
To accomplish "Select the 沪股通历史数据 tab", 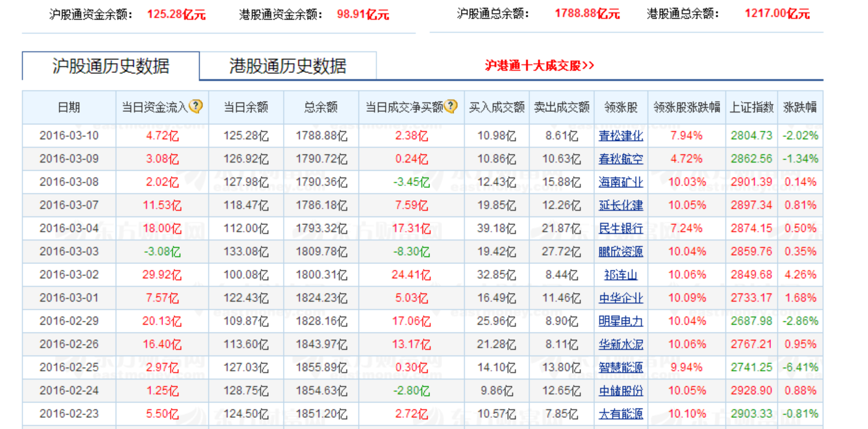I will click(x=110, y=64).
